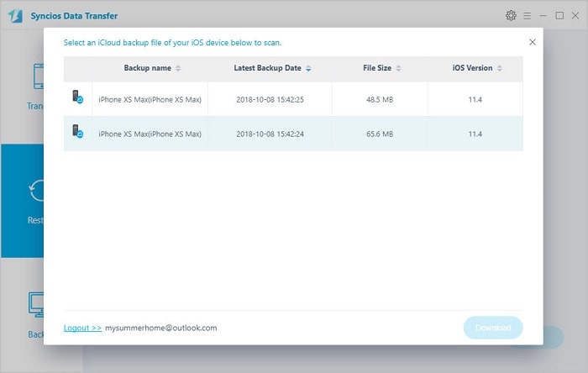588x373 pixels.
Task: Click backup name in the 48.5 MB row
Action: tap(150, 100)
